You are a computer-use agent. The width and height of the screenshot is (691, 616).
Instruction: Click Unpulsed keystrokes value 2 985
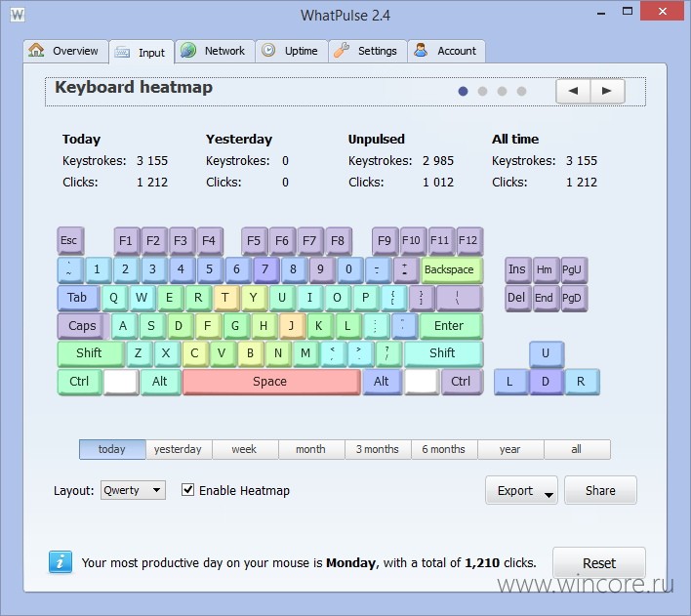click(438, 161)
